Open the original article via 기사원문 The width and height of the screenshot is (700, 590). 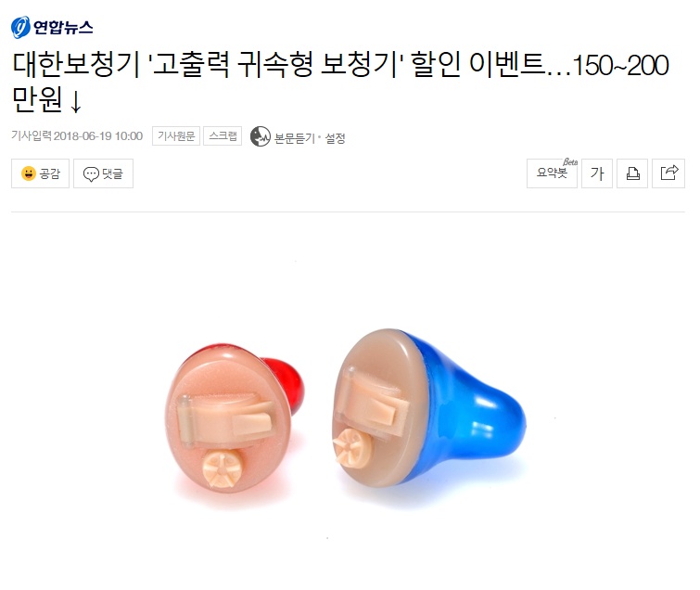(176, 135)
